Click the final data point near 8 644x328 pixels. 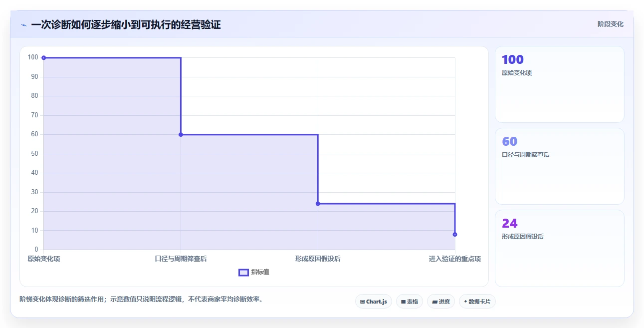455,234
